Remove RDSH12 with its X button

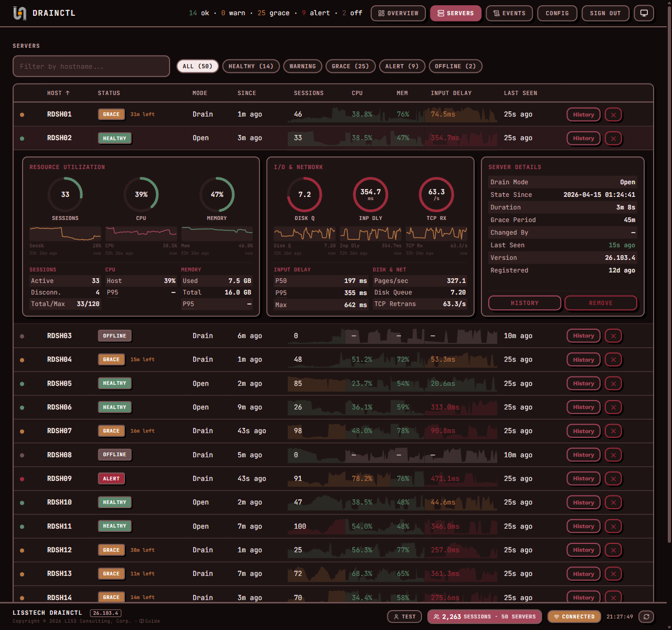613,550
